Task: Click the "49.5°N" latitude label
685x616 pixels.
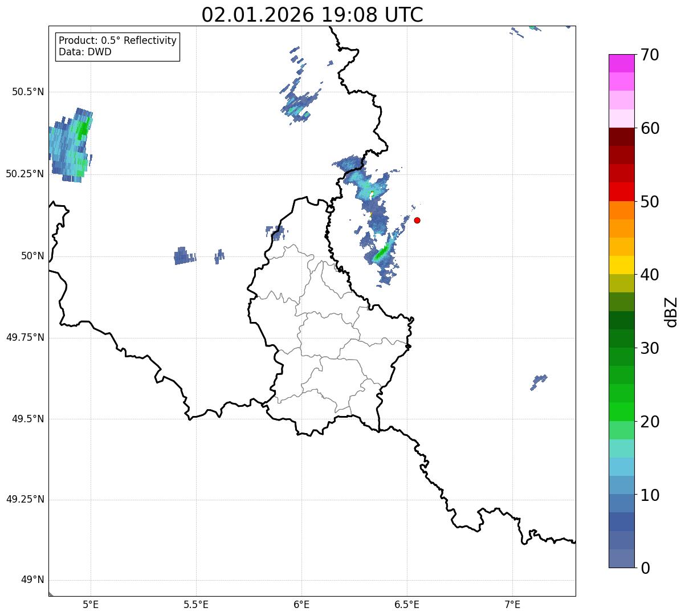Action: pyautogui.click(x=28, y=419)
